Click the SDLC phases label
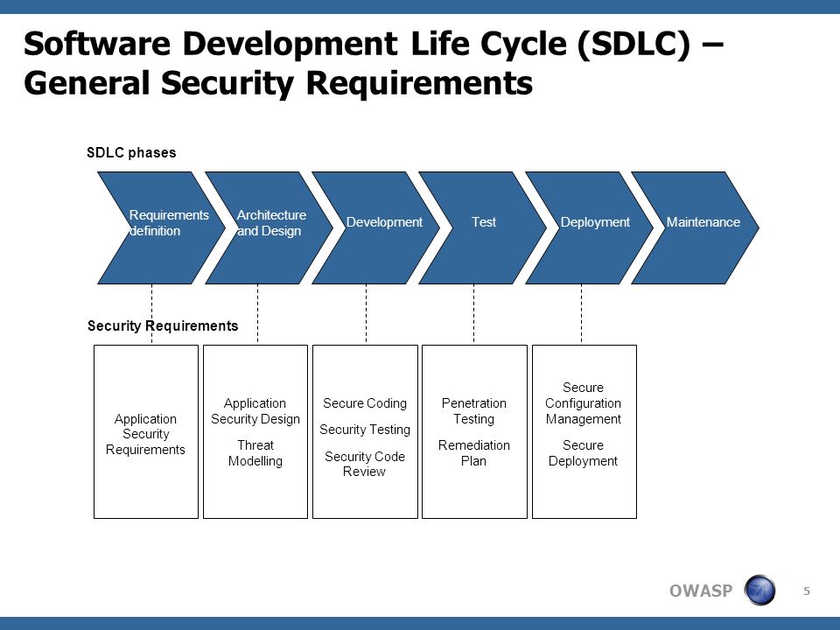 131,152
